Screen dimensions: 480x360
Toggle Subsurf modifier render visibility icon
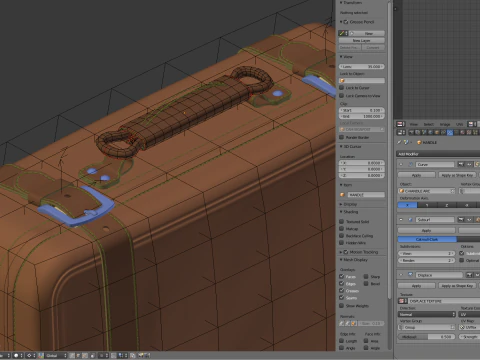(x=461, y=220)
